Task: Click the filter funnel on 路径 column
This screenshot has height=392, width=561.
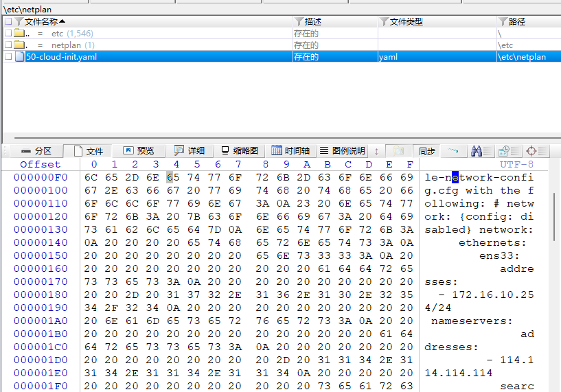Action: pyautogui.click(x=503, y=22)
